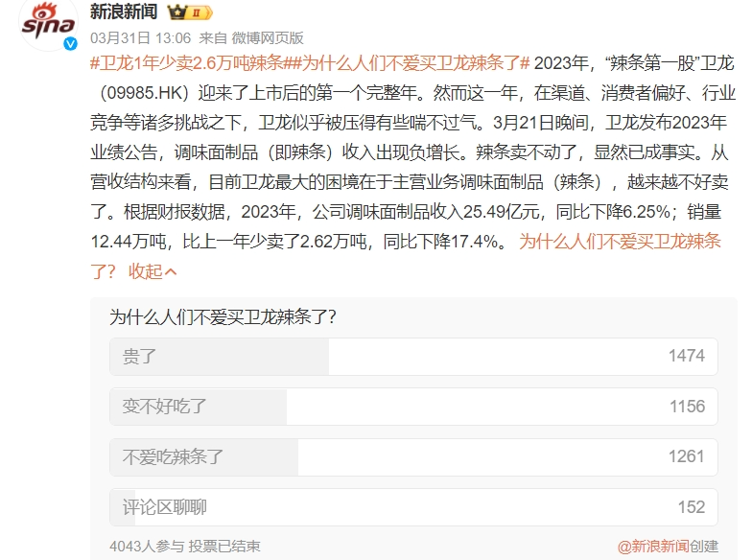Image resolution: width=752 pixels, height=560 pixels.
Task: Select poll option 贵了
Action: 413,357
